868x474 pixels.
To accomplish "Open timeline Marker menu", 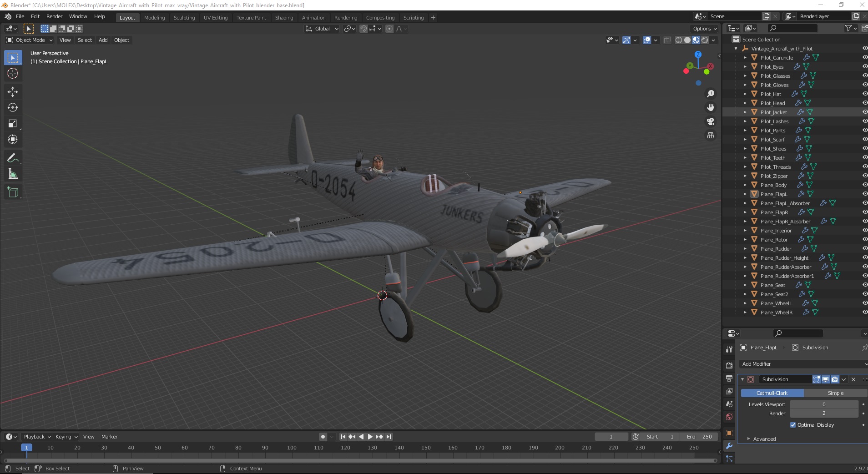I will pos(109,437).
